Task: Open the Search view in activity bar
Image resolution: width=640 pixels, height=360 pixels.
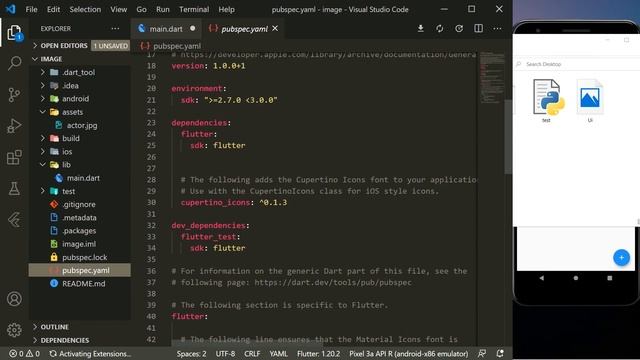Action: 14,63
